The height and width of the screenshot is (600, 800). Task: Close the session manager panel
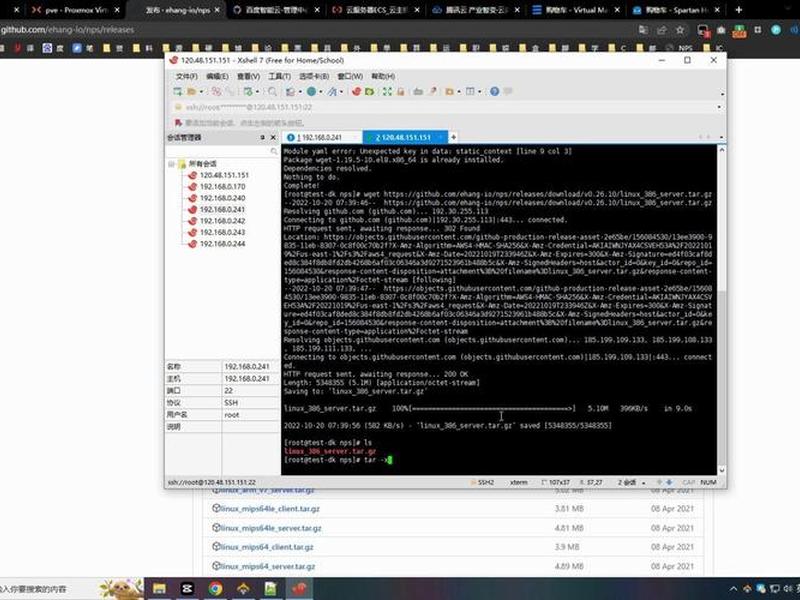pyautogui.click(x=273, y=137)
